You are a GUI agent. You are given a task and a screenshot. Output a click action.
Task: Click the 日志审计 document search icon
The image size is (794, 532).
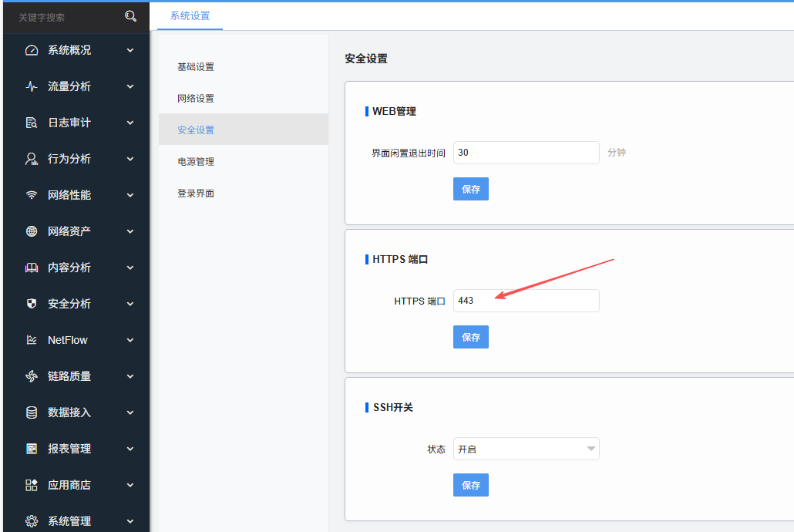click(x=32, y=123)
